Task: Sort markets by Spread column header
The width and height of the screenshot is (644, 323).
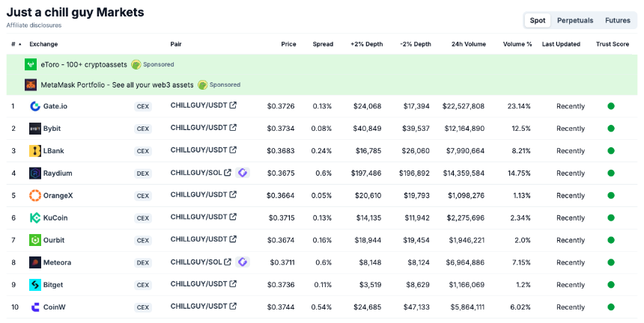Action: (x=323, y=44)
